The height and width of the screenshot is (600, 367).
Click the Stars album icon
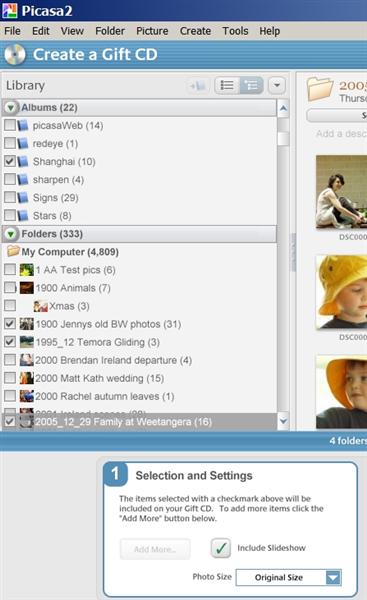point(23,215)
